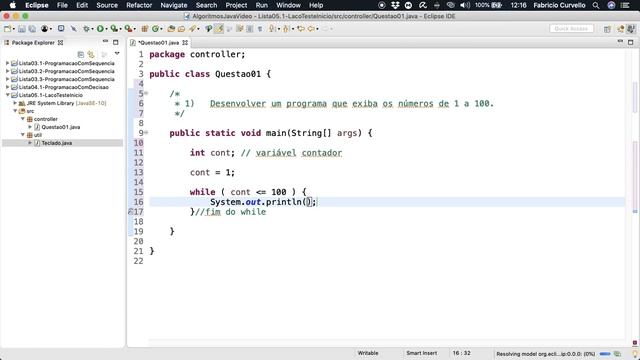Toggle Show Whitespace Characters

(x=260, y=29)
